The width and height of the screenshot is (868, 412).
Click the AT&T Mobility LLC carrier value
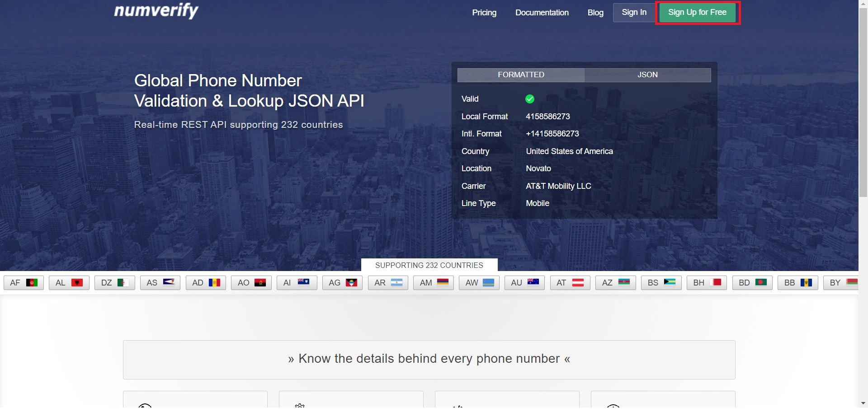558,186
